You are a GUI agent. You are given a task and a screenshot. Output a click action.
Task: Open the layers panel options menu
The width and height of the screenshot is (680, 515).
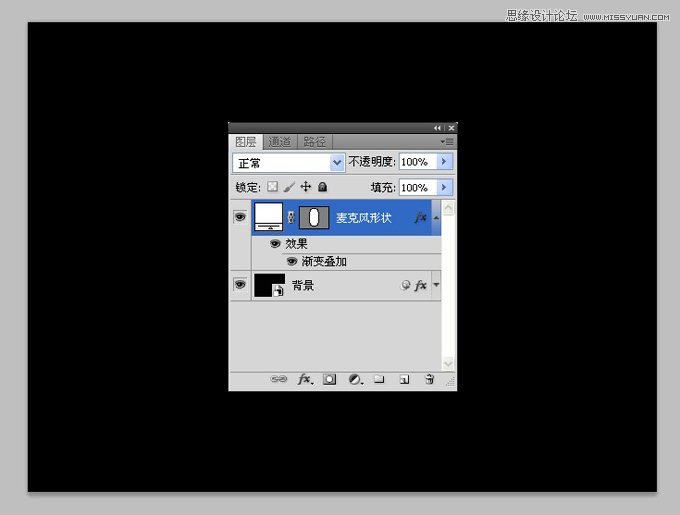[x=447, y=142]
